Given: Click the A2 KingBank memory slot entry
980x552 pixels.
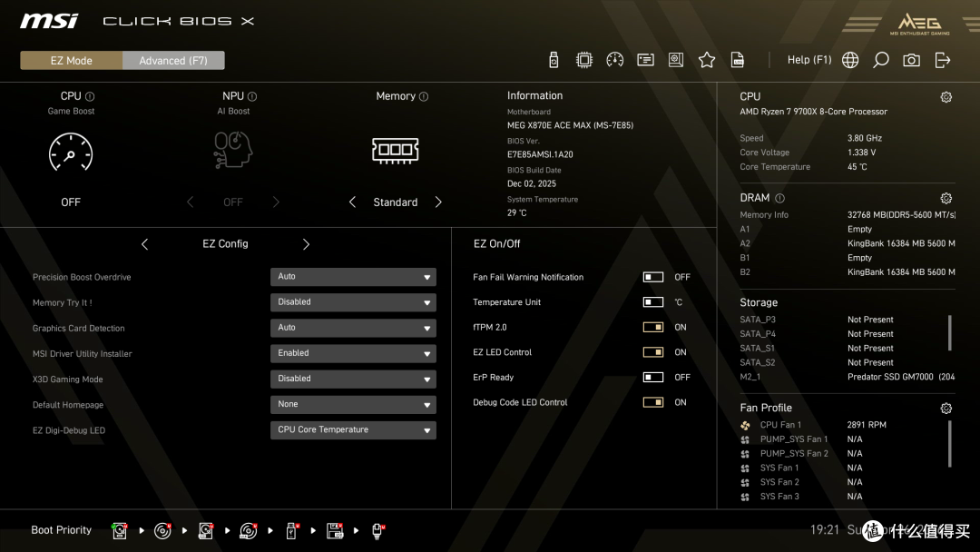Looking at the screenshot, I should coord(848,243).
